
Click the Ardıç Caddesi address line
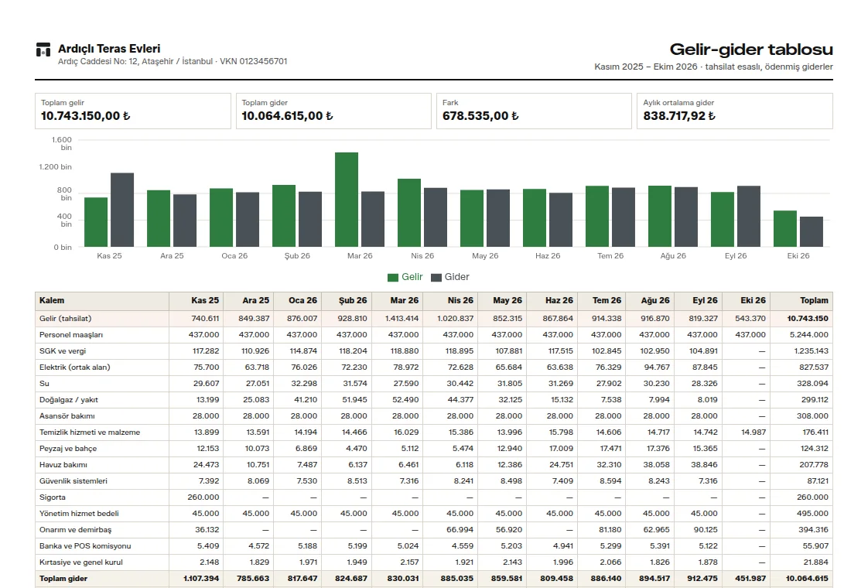[173, 61]
